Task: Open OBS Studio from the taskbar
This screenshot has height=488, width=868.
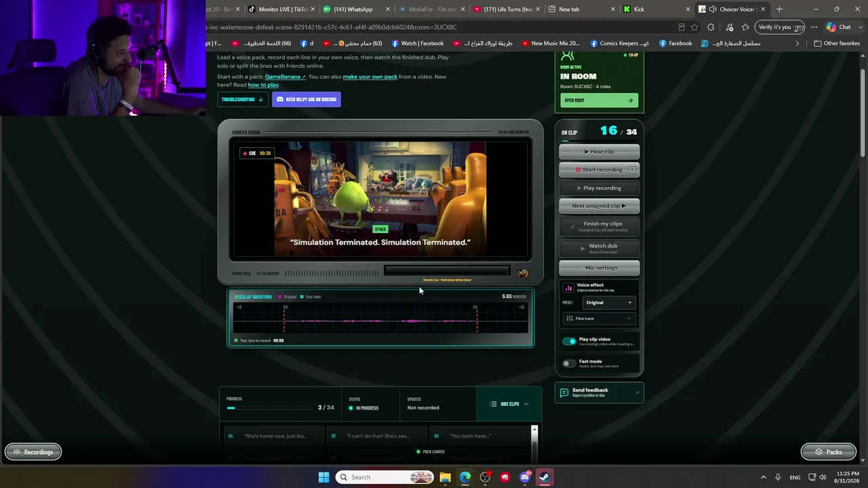Action: pos(485,477)
